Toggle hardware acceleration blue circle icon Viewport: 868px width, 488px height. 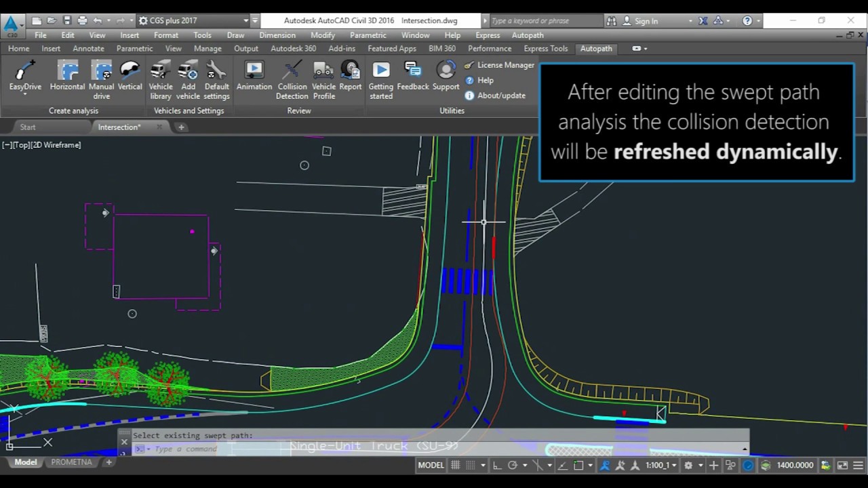click(747, 466)
